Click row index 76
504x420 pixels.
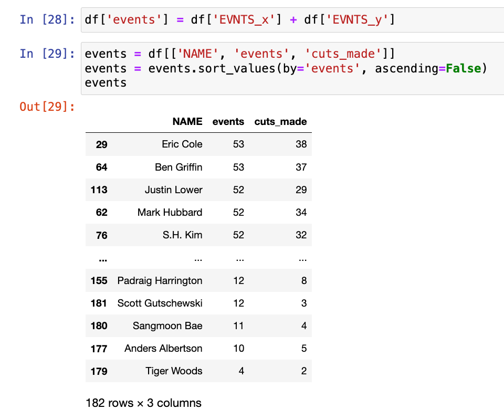101,235
